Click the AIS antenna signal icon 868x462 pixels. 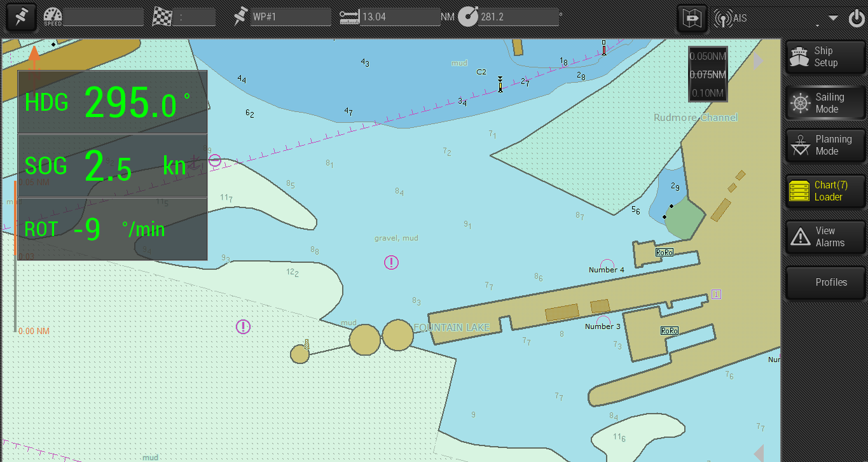coord(723,18)
